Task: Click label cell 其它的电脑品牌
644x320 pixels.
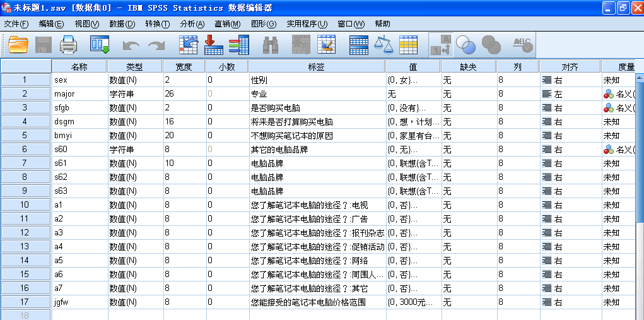Action: click(317, 150)
